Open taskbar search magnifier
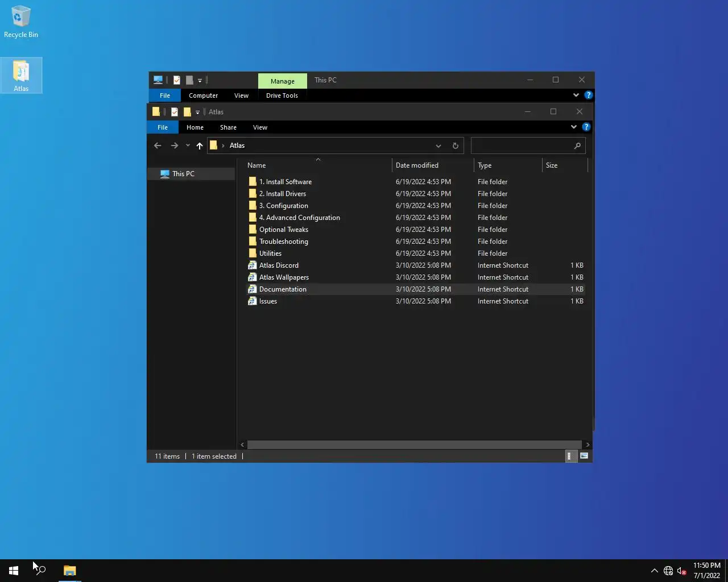The width and height of the screenshot is (728, 582). tap(41, 570)
